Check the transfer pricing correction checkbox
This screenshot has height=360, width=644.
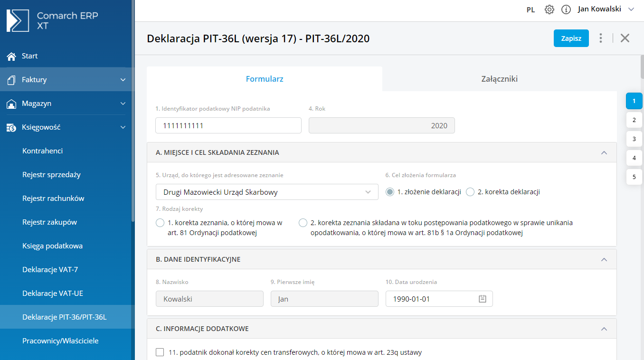click(x=160, y=352)
